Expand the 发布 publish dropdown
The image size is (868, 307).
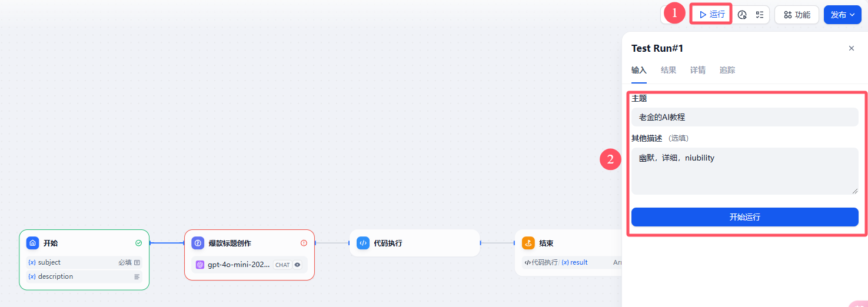pyautogui.click(x=843, y=15)
